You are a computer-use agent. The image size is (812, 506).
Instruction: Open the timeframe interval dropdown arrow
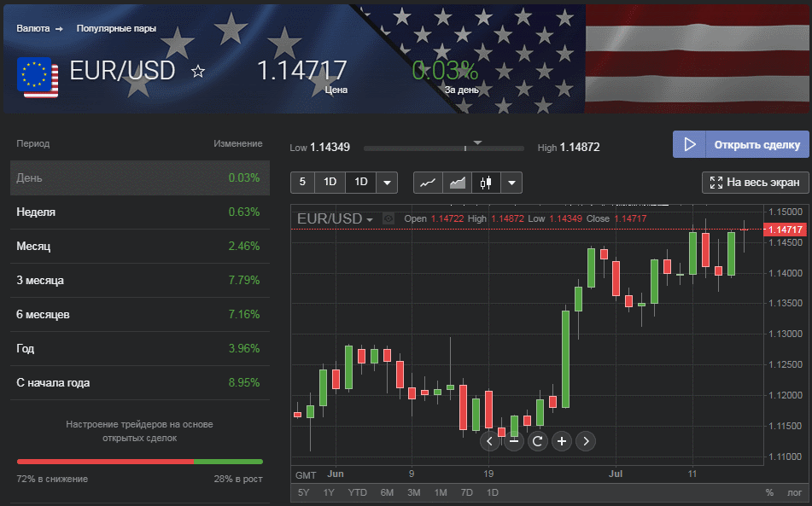[388, 183]
